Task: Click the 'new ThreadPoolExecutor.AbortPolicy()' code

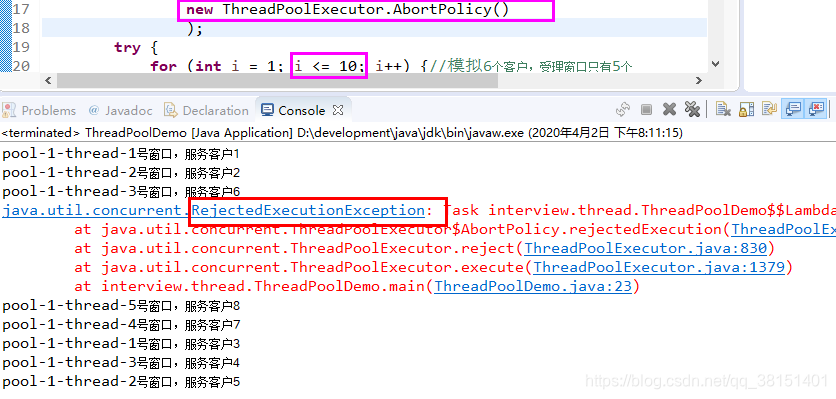Action: [x=348, y=9]
